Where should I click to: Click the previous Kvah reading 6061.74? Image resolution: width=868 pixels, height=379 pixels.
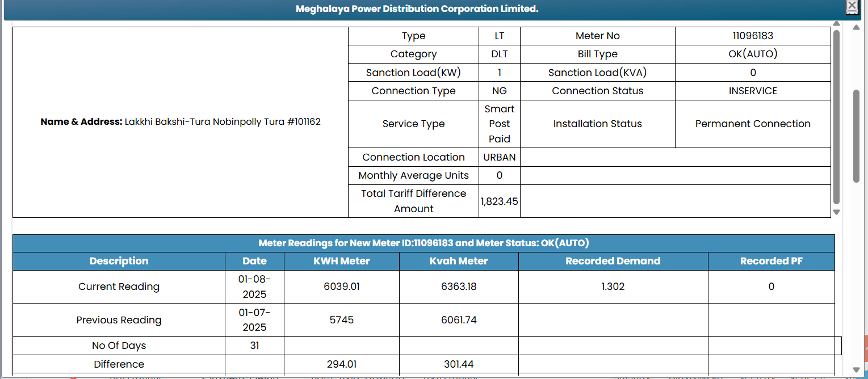pos(459,320)
